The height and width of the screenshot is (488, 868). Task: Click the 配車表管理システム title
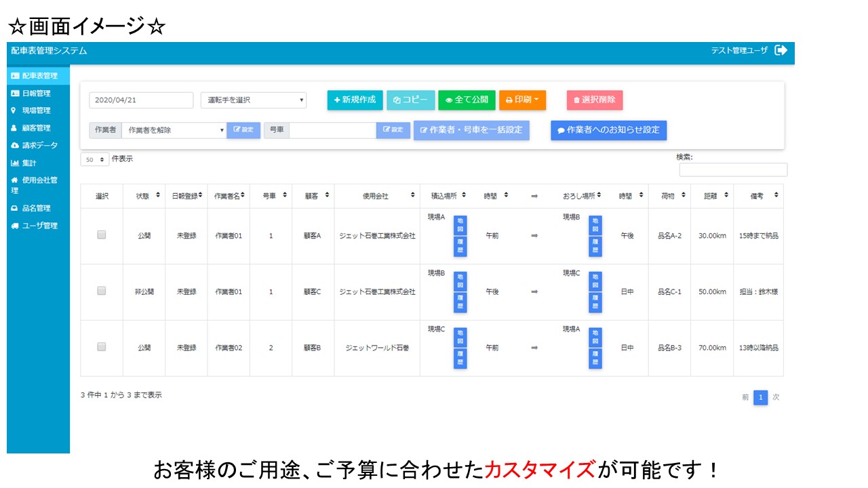(49, 51)
